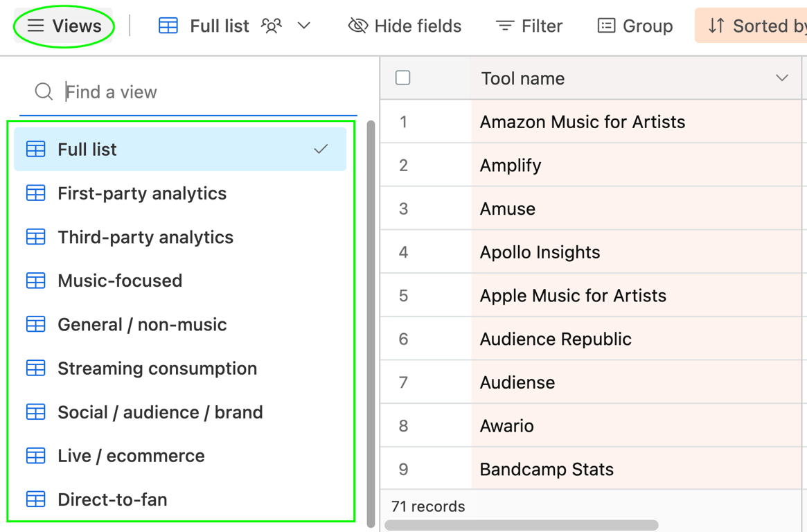
Task: Click the Music-focused view grid icon
Action: (36, 281)
